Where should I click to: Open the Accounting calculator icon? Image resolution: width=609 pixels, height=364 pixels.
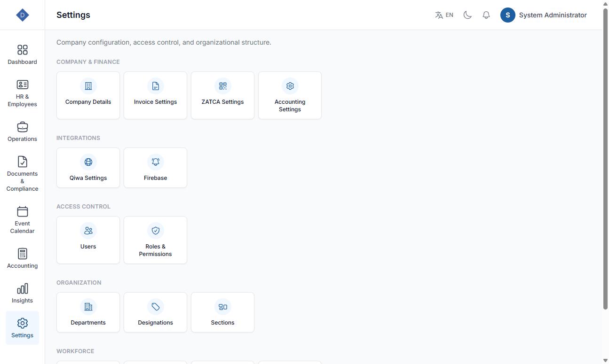coord(22,254)
